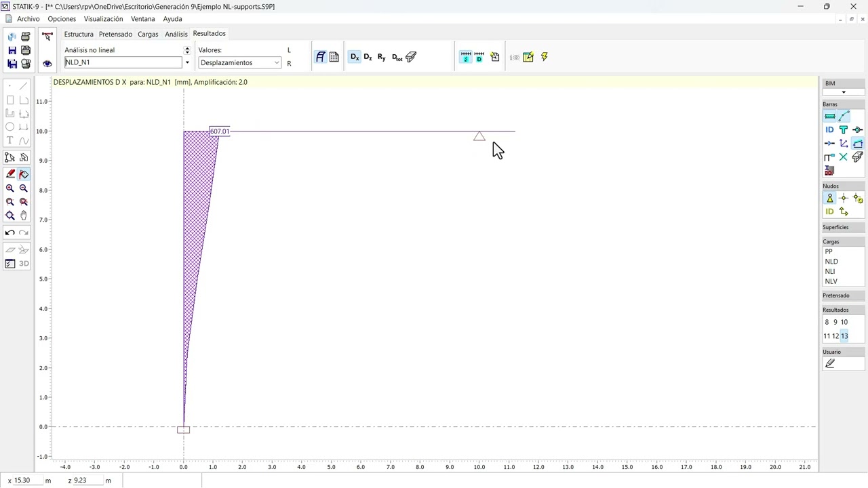Select the zoom out magnifier tool
Viewport: 868px width, 488px height.
click(24, 188)
